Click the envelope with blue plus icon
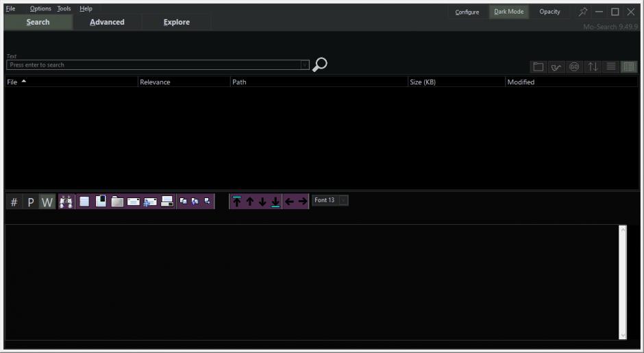Screen dimensions: 644x353 (150, 202)
